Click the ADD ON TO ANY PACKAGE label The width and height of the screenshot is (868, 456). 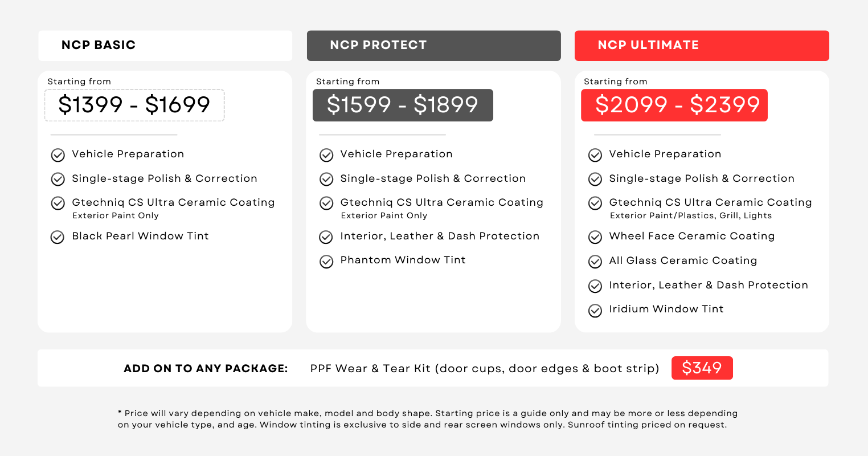click(x=206, y=369)
